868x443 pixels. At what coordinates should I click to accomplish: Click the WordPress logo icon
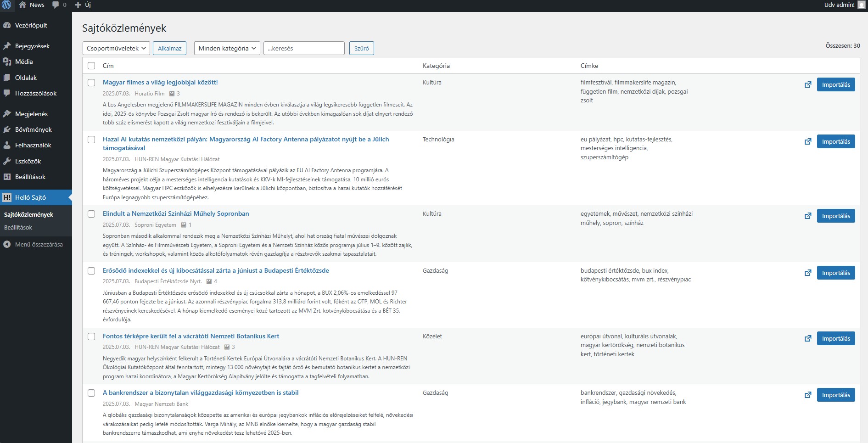click(x=6, y=5)
